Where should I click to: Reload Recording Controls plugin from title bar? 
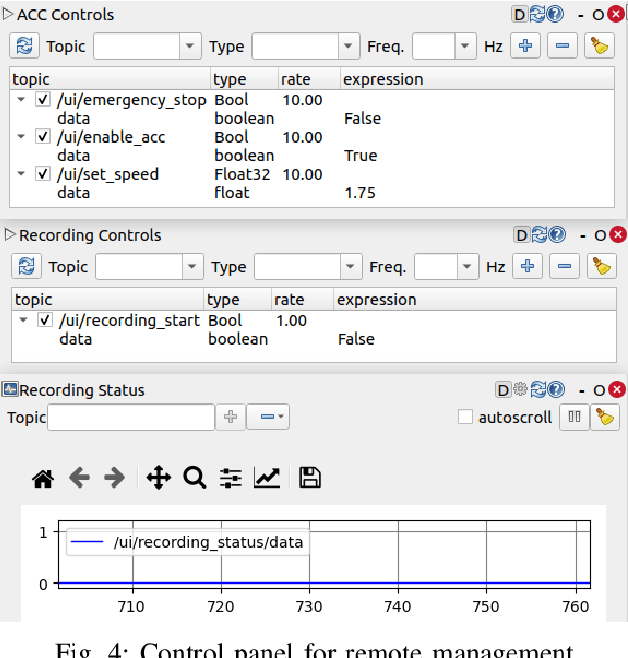[x=539, y=235]
